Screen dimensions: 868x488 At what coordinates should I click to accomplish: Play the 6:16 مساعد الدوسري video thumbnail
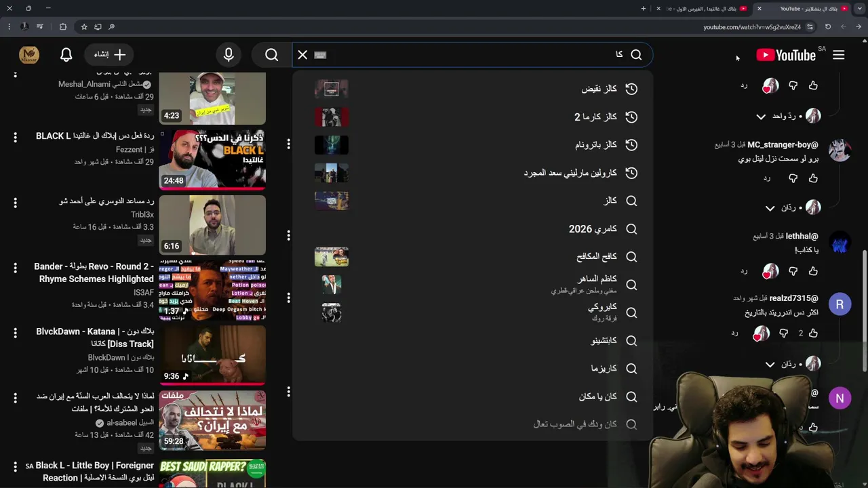212,225
